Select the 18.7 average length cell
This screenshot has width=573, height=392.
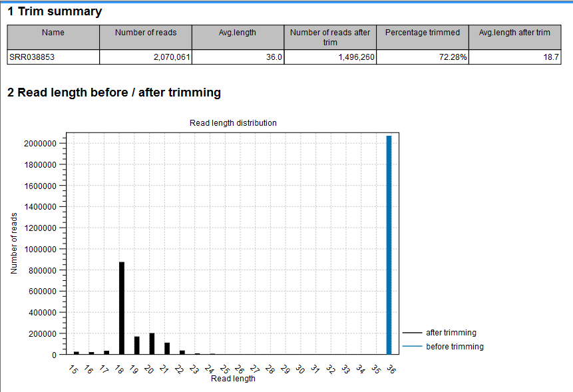click(514, 58)
